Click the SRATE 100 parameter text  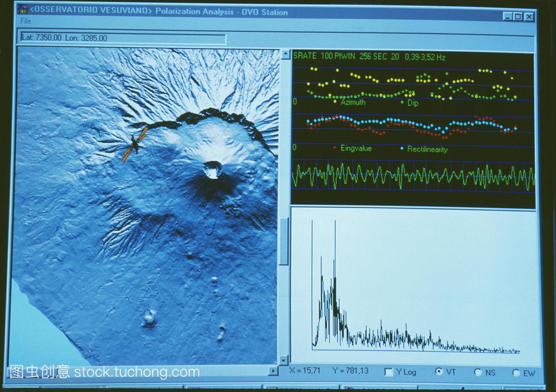[312, 56]
